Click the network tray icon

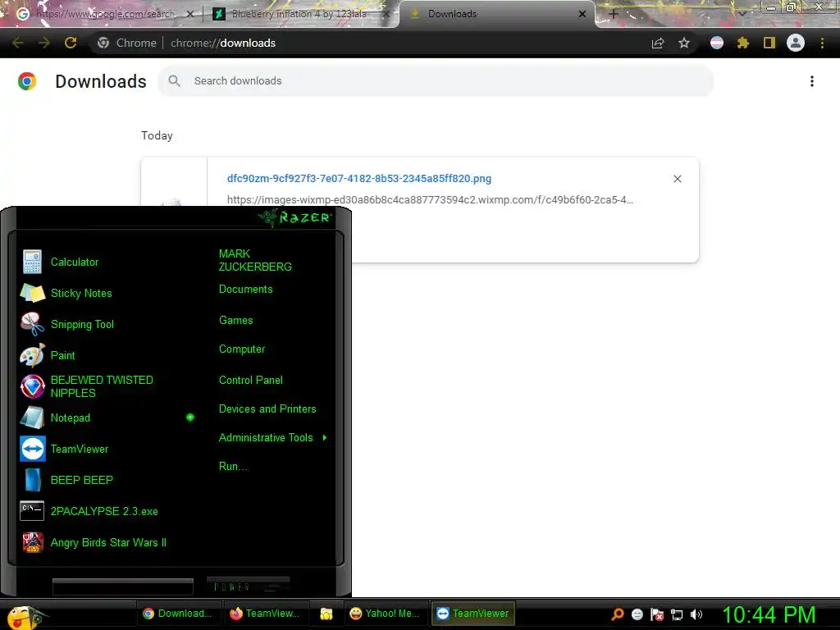677,614
